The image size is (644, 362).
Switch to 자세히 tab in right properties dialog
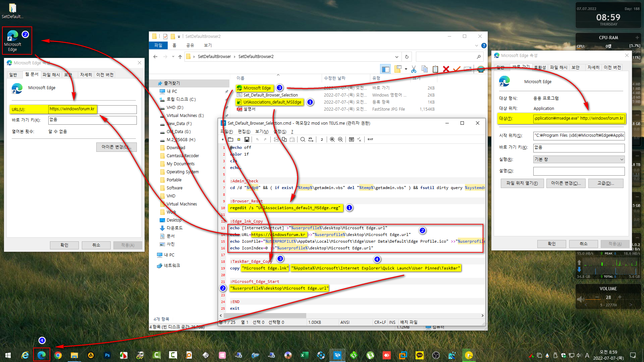tap(593, 67)
